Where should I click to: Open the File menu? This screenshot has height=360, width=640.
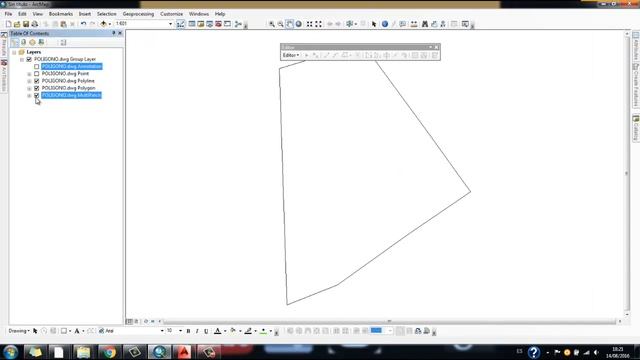(x=8, y=14)
